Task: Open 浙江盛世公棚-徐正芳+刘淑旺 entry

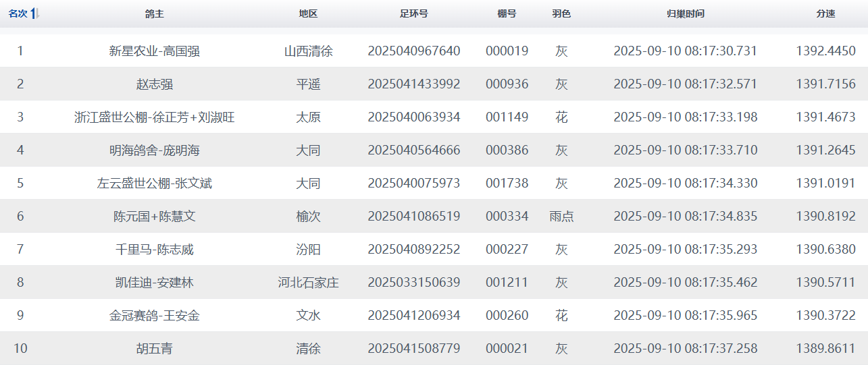Action: point(154,117)
